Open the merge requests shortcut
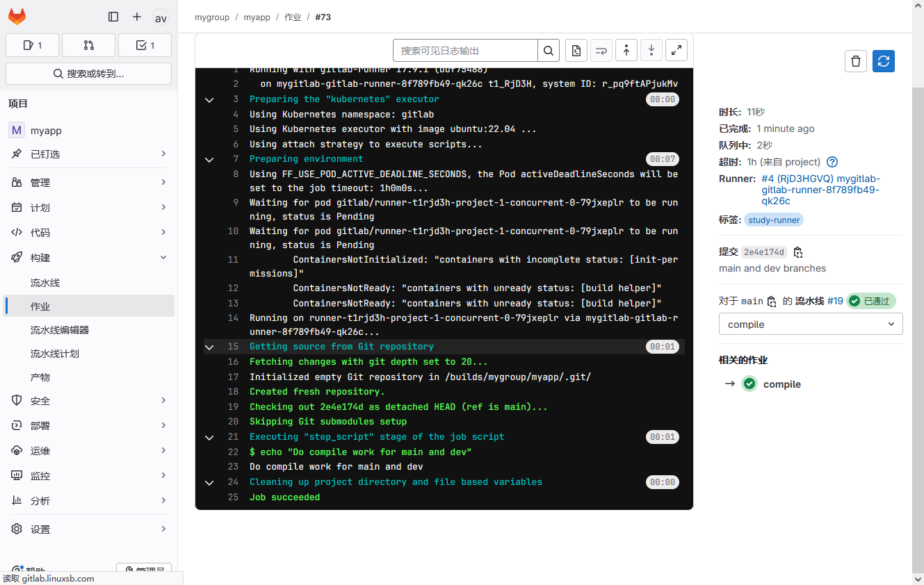This screenshot has height=585, width=924. [x=88, y=45]
